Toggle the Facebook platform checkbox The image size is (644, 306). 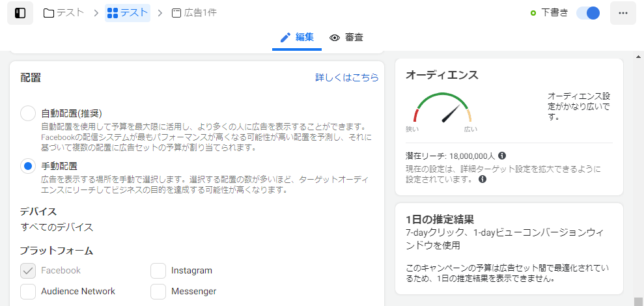[x=28, y=271]
